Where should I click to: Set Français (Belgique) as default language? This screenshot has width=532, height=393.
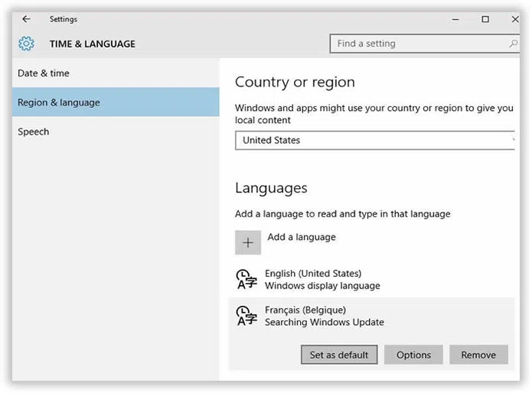tap(339, 355)
